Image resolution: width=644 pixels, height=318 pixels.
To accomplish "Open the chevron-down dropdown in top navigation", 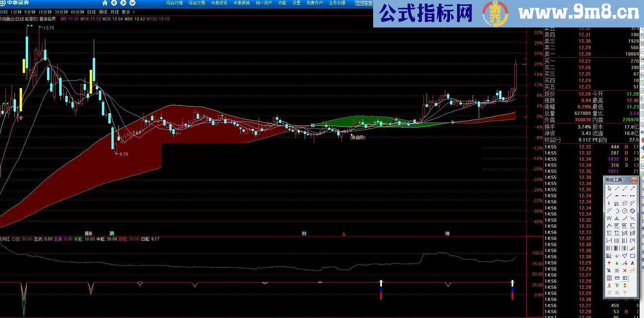I will pyautogui.click(x=132, y=3).
